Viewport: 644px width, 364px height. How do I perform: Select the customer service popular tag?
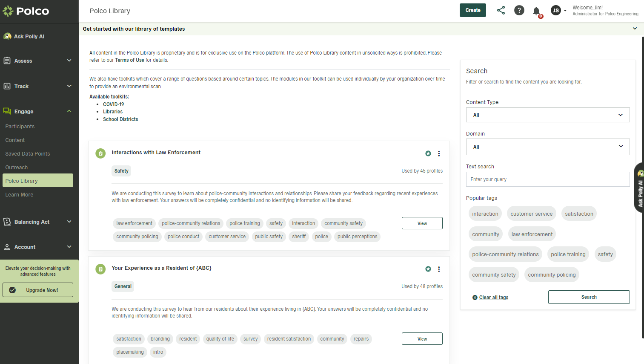pyautogui.click(x=532, y=214)
